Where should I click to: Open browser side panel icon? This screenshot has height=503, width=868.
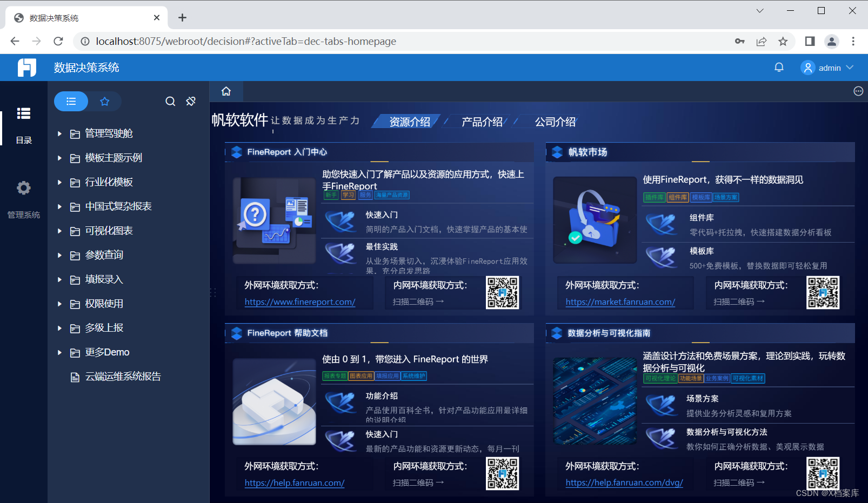pos(810,41)
